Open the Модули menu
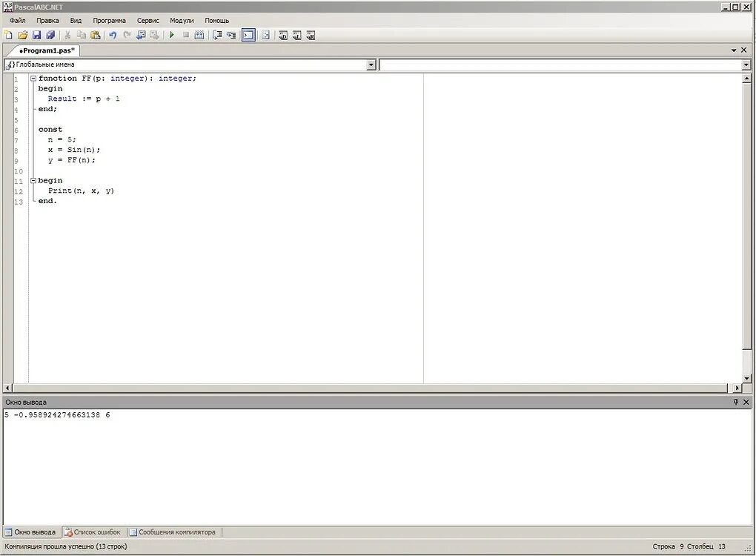The width and height of the screenshot is (756, 556). (182, 21)
